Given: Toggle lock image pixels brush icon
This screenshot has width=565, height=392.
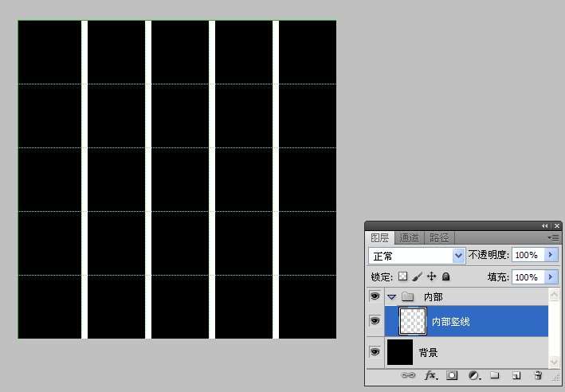Looking at the screenshot, I should point(418,276).
